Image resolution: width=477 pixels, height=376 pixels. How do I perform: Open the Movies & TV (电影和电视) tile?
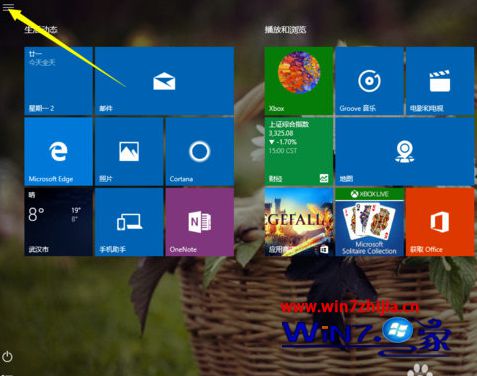(440, 81)
